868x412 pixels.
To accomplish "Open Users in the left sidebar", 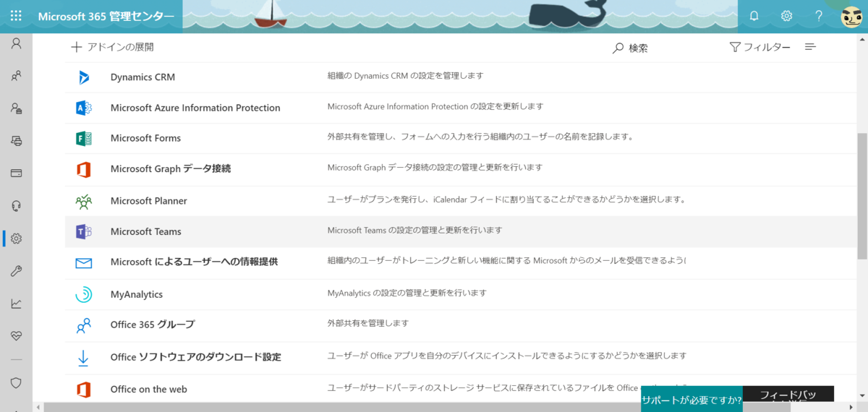I will pyautogui.click(x=16, y=43).
